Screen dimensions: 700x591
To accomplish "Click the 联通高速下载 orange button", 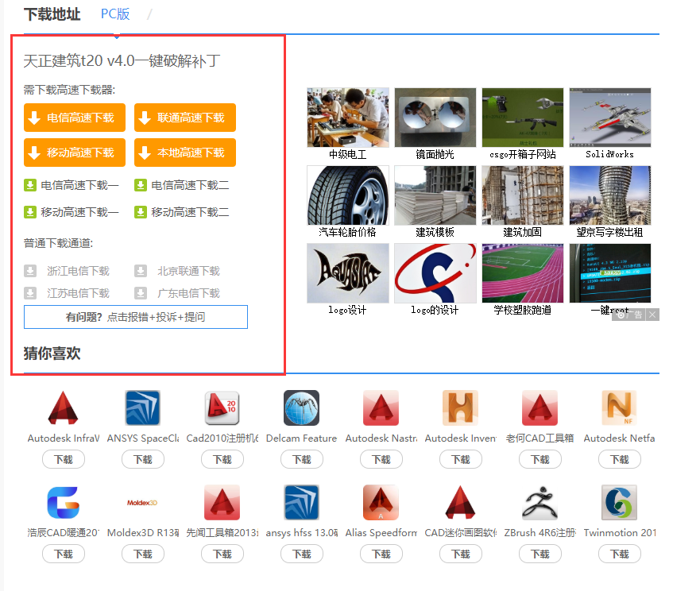I will [185, 118].
